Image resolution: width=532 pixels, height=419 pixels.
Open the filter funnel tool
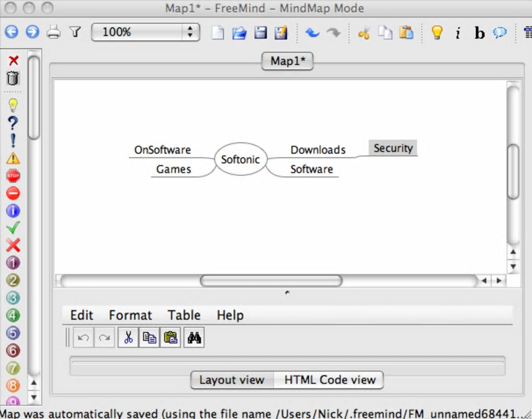click(x=75, y=32)
